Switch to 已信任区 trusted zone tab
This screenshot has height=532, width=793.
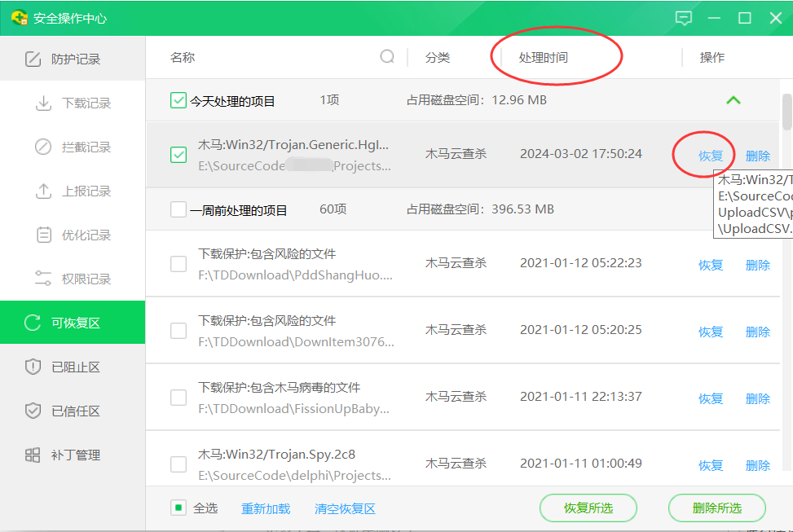[x=75, y=411]
